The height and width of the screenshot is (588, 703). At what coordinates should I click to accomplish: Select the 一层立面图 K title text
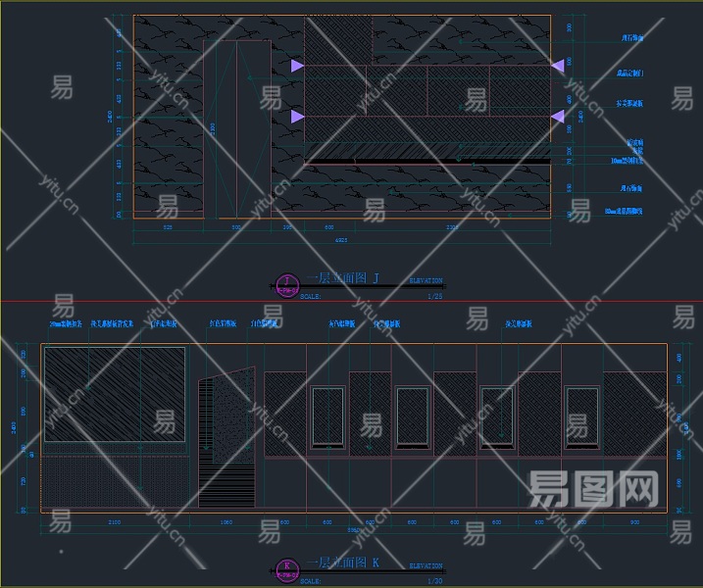pos(343,563)
